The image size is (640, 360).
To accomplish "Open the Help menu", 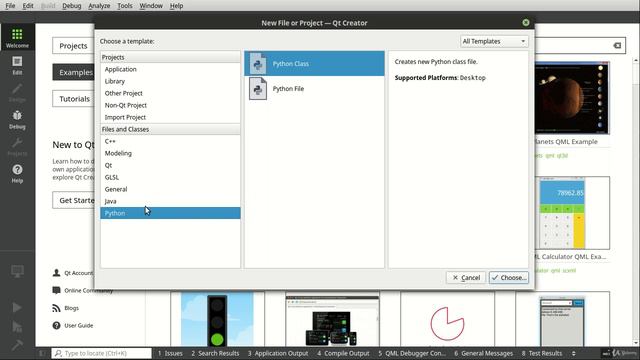I will coord(176,6).
